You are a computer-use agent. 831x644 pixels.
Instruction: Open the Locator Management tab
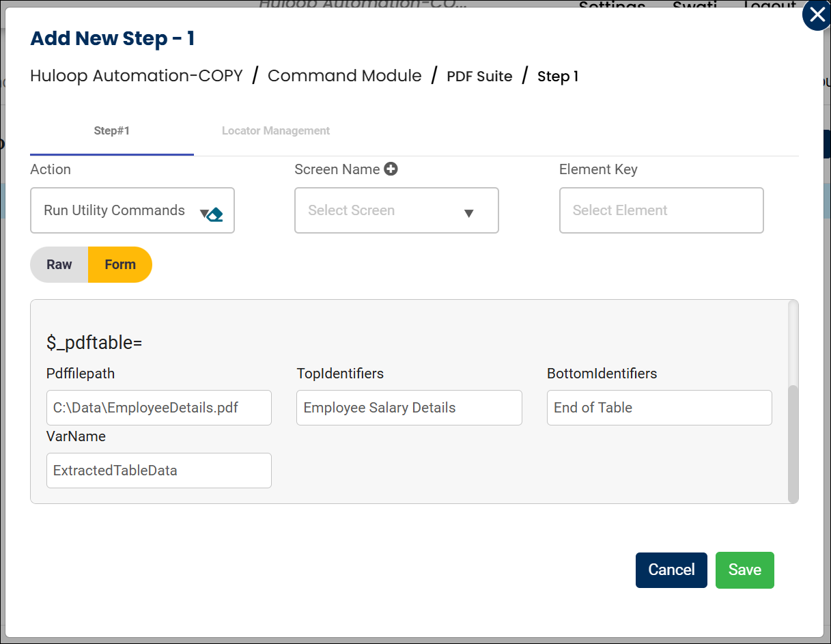pyautogui.click(x=276, y=131)
